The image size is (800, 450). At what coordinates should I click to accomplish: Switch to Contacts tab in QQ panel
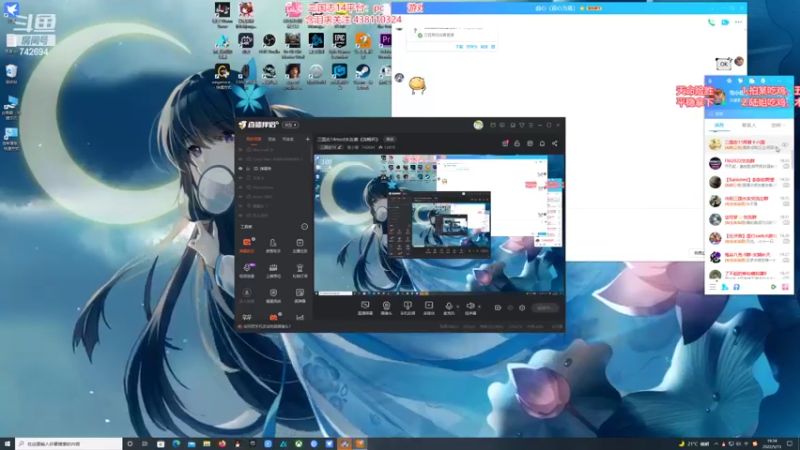(749, 125)
